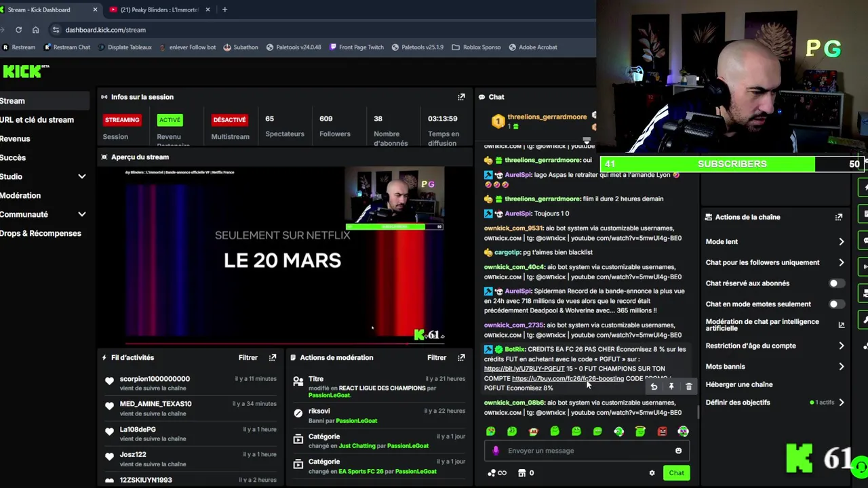Open Chat pour les followers uniquement options
The image size is (868, 488).
click(x=775, y=263)
